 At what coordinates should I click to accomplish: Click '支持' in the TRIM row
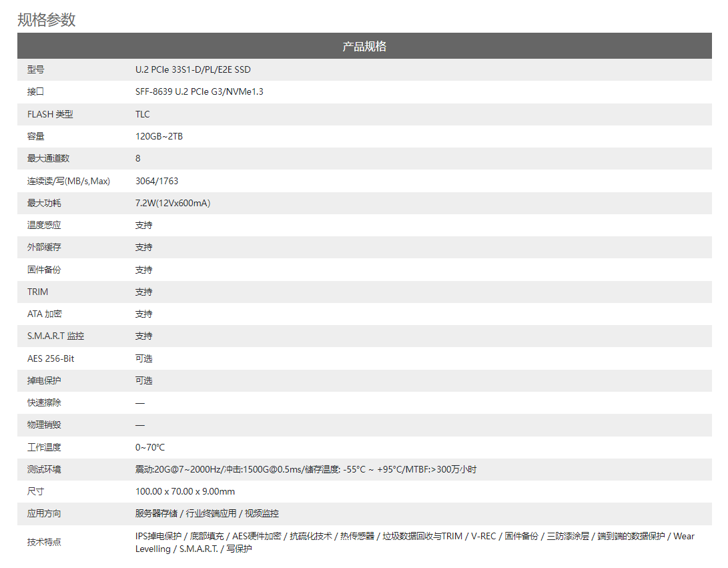point(144,292)
